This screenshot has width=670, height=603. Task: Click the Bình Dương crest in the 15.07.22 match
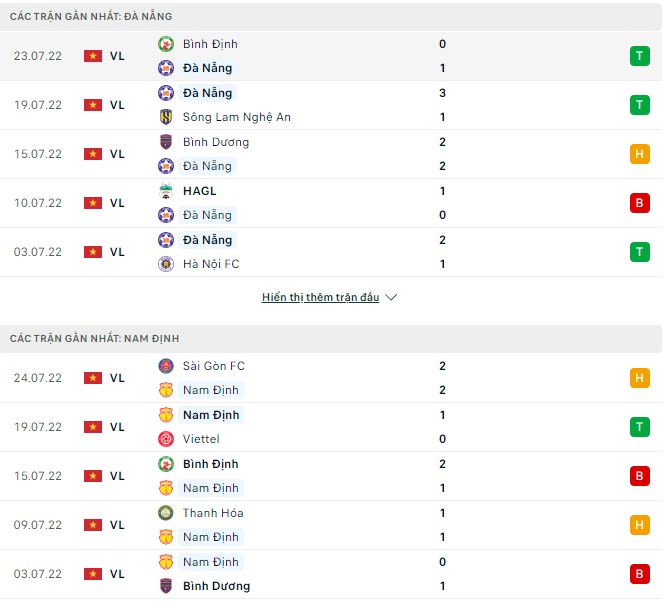(166, 142)
